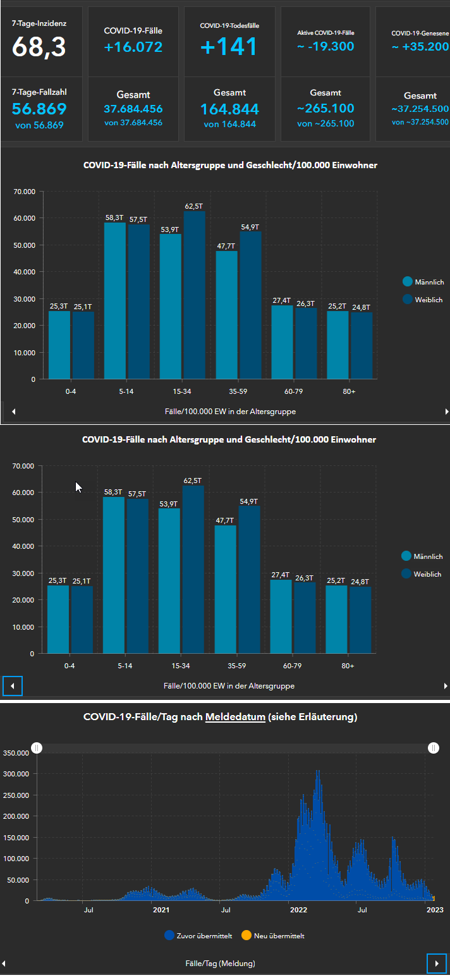
Task: Select the top chart's Fälle/100.000 EW tab label
Action: click(x=229, y=412)
